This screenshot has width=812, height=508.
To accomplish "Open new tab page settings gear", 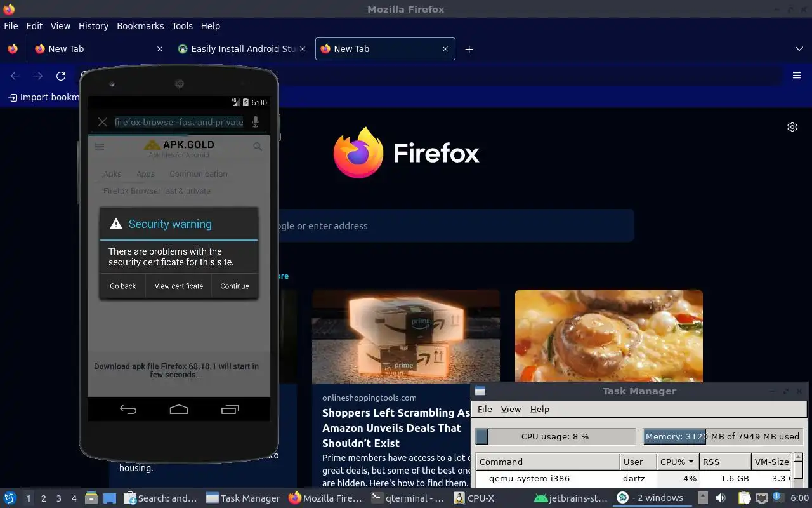I will tap(792, 127).
